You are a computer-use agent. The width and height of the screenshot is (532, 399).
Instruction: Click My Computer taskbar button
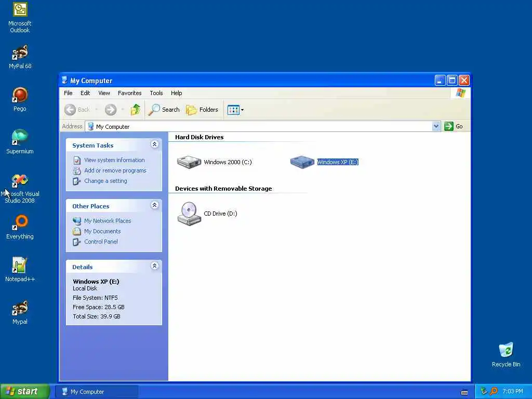click(x=96, y=392)
